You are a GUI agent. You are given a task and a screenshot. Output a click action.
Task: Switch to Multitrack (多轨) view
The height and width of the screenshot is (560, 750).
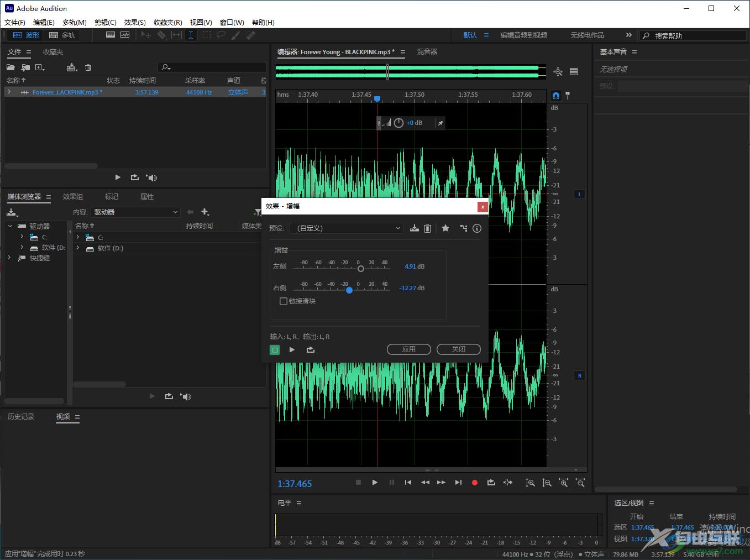62,35
